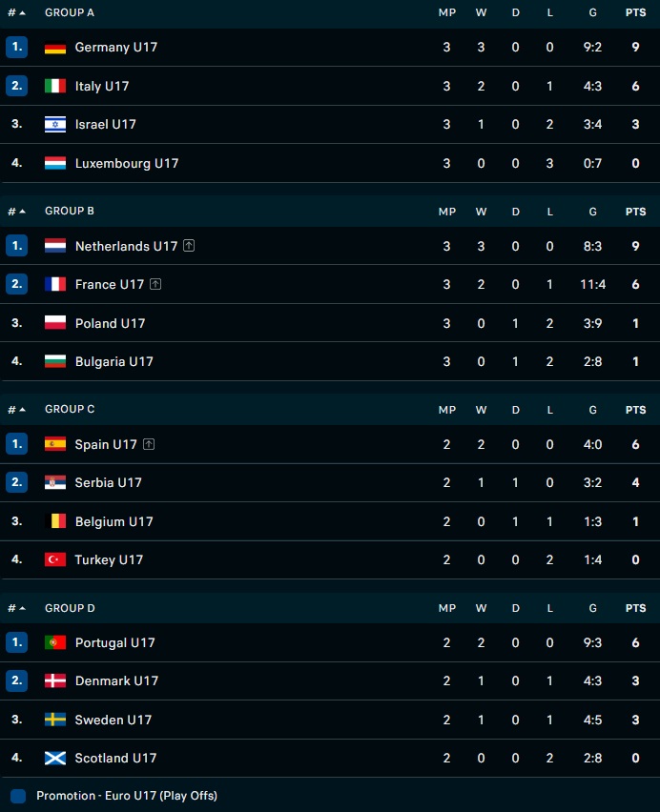Click the Germany flag icon
The height and width of the screenshot is (812, 660).
(x=55, y=48)
